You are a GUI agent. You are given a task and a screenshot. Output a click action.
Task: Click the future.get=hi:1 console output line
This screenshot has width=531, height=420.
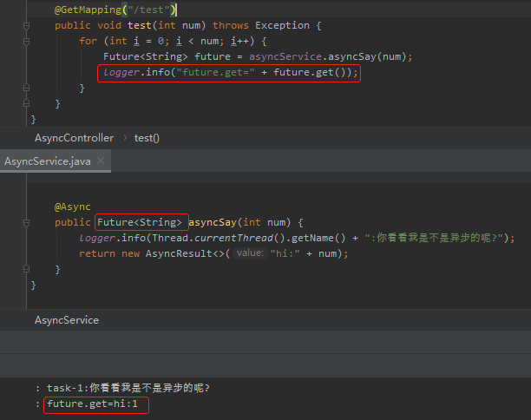(93, 404)
